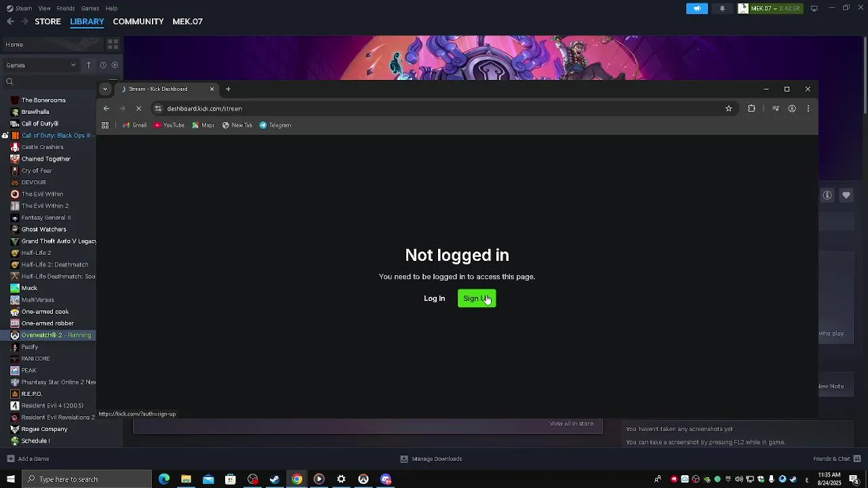Go to Steam LIBRARY section
Viewport: 868px width, 488px height.
click(x=87, y=22)
